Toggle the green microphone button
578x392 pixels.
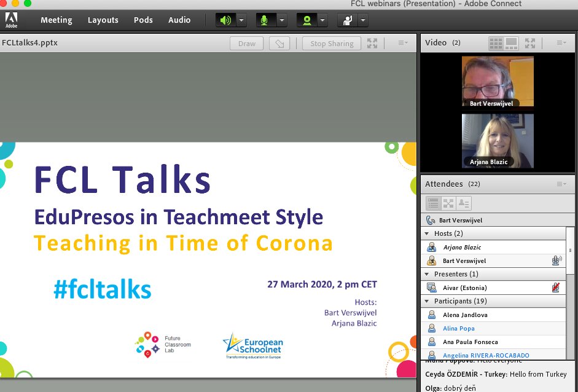(264, 20)
